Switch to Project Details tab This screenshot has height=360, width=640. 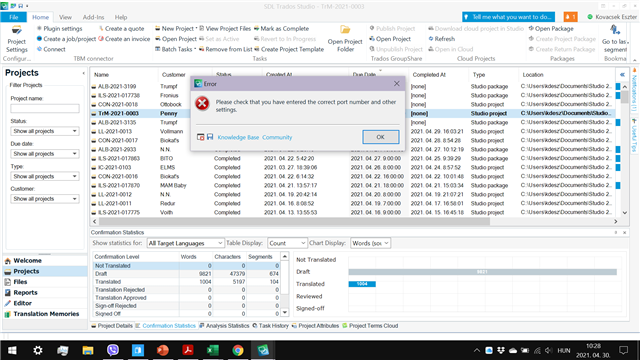click(112, 326)
